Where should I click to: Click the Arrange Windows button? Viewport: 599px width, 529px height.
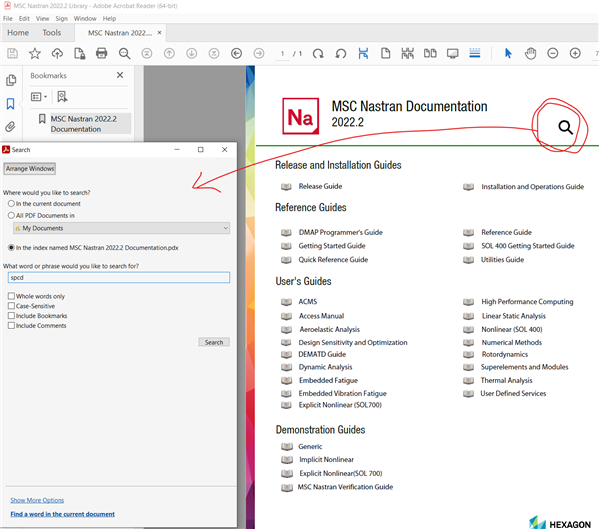[30, 168]
